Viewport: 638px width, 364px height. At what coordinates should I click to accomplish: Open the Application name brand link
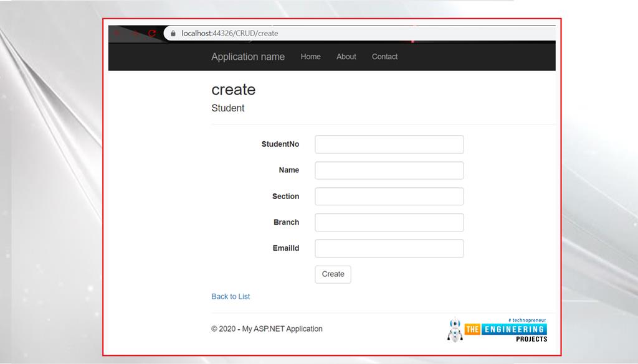[247, 57]
